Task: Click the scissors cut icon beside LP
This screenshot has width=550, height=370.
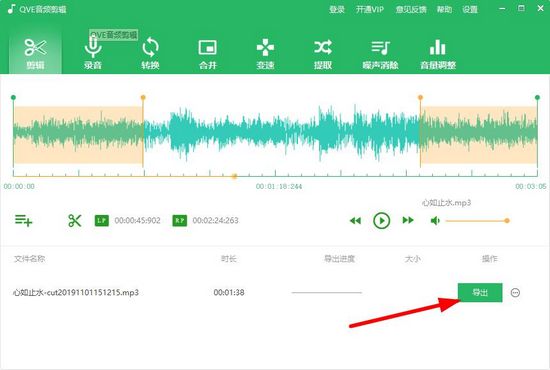Action: pyautogui.click(x=75, y=221)
